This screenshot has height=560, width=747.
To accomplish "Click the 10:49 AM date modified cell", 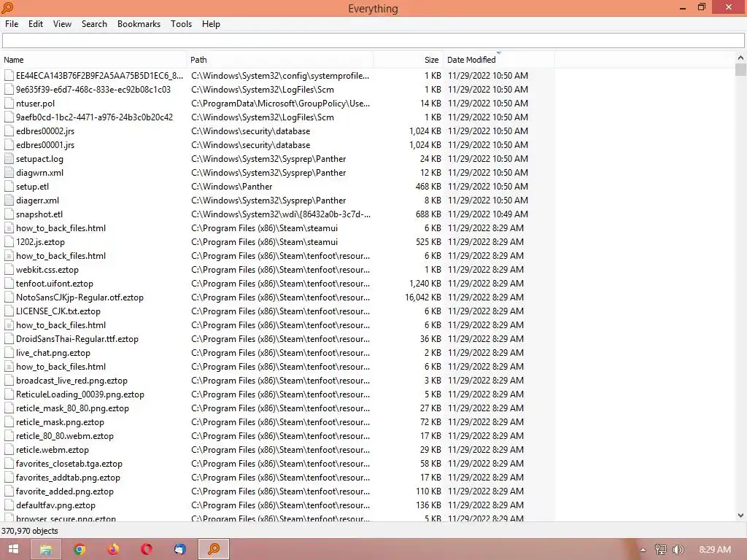I will pos(488,214).
